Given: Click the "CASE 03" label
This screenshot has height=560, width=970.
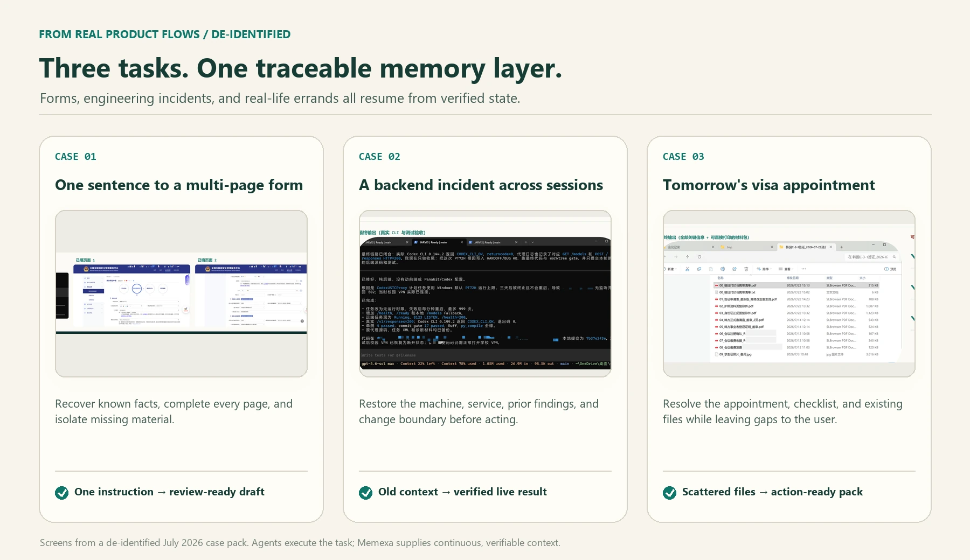Looking at the screenshot, I should click(683, 157).
